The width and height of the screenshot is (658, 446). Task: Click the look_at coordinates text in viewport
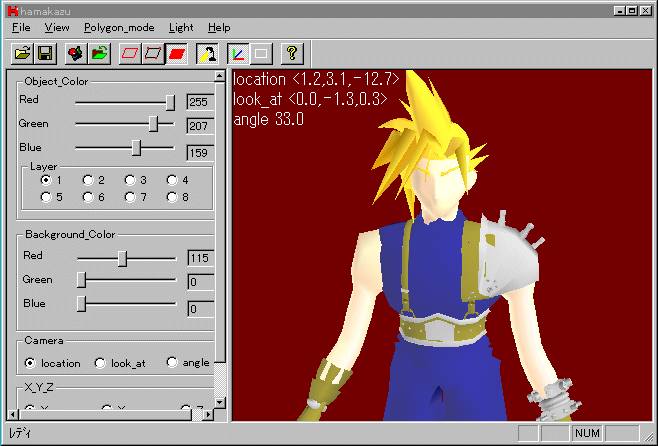[x=310, y=99]
